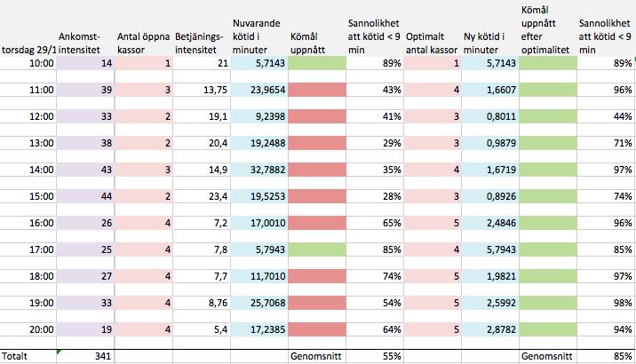Select service intensity value 13,75
This screenshot has width=636, height=364.
pyautogui.click(x=202, y=90)
